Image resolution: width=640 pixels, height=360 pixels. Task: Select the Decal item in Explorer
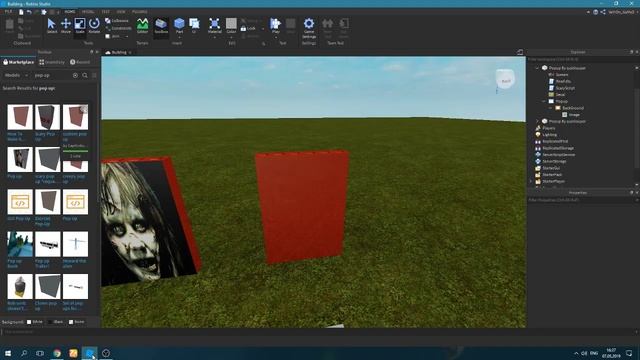coord(560,95)
